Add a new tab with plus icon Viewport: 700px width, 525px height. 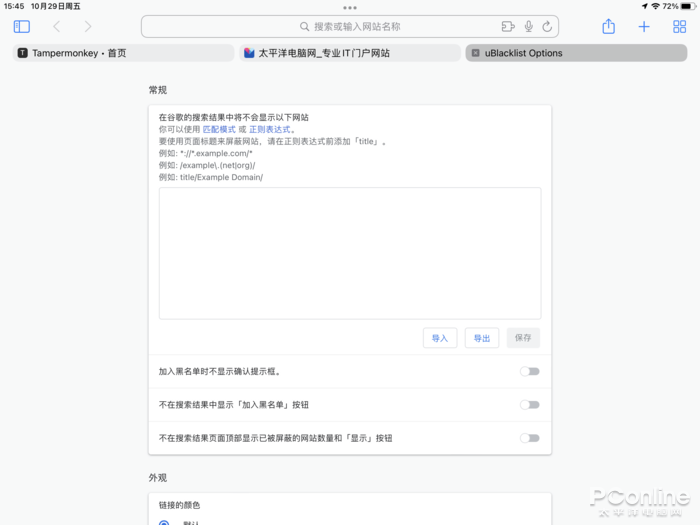pyautogui.click(x=644, y=27)
